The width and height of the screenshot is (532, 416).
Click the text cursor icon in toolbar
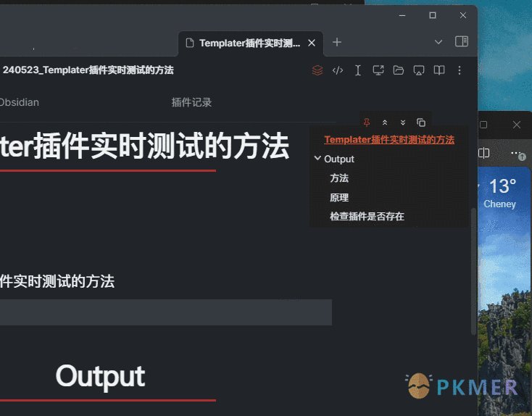tap(357, 70)
